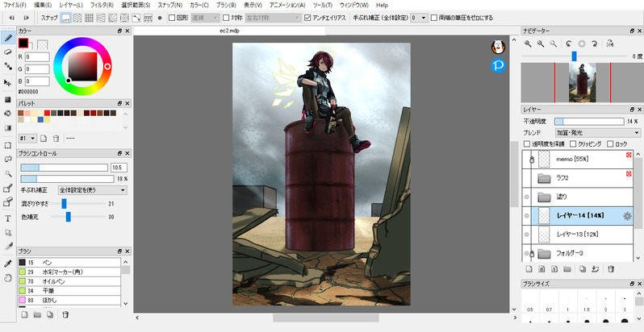Select the Brush tool in left toolbar
The width and height of the screenshot is (644, 332).
[7, 38]
